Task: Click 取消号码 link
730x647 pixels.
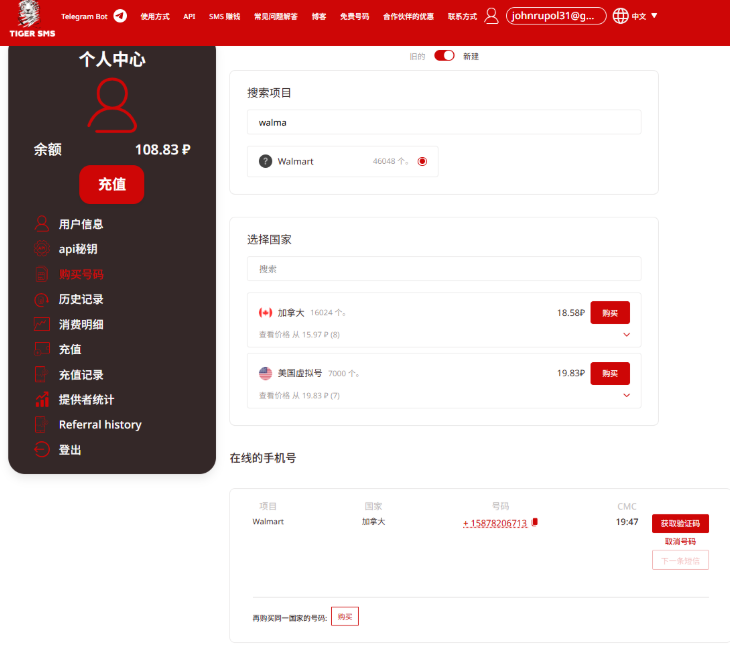Action: 680,541
